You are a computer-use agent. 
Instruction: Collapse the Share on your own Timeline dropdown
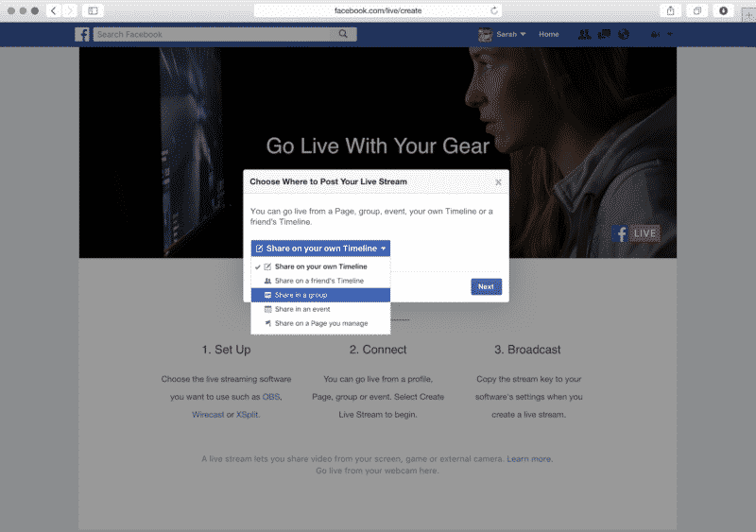[x=320, y=249]
